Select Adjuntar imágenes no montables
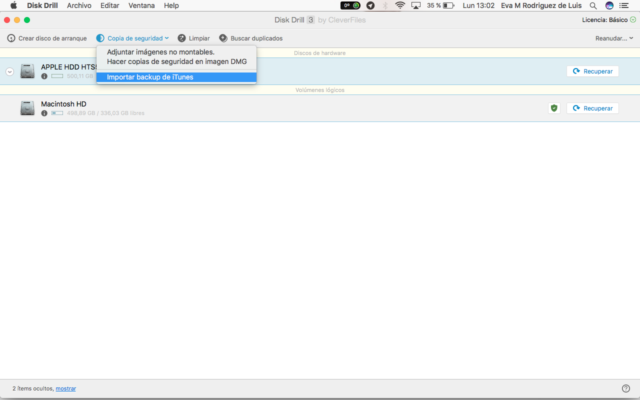The height and width of the screenshot is (400, 640). pos(176,52)
